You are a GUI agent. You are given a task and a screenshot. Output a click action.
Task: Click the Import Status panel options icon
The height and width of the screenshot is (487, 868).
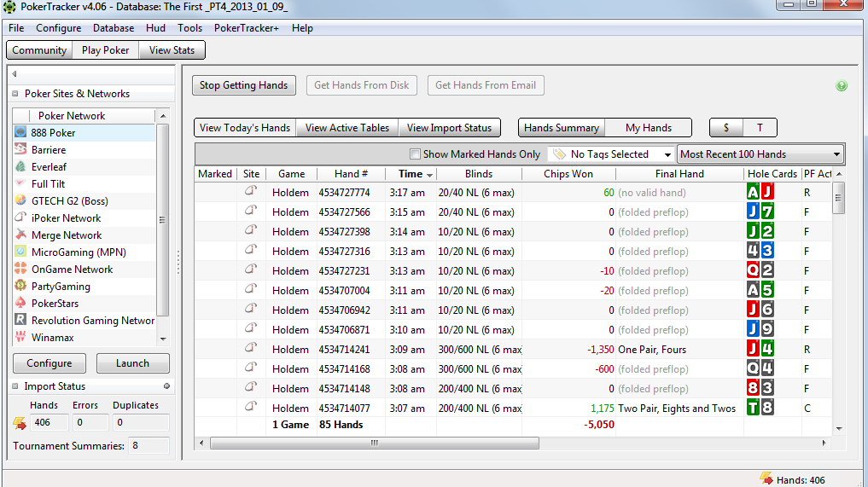point(166,386)
